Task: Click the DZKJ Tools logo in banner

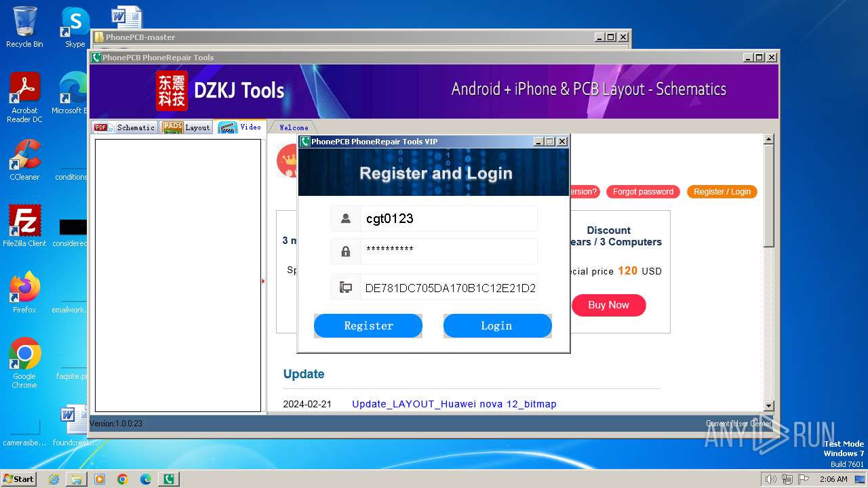Action: click(x=220, y=90)
